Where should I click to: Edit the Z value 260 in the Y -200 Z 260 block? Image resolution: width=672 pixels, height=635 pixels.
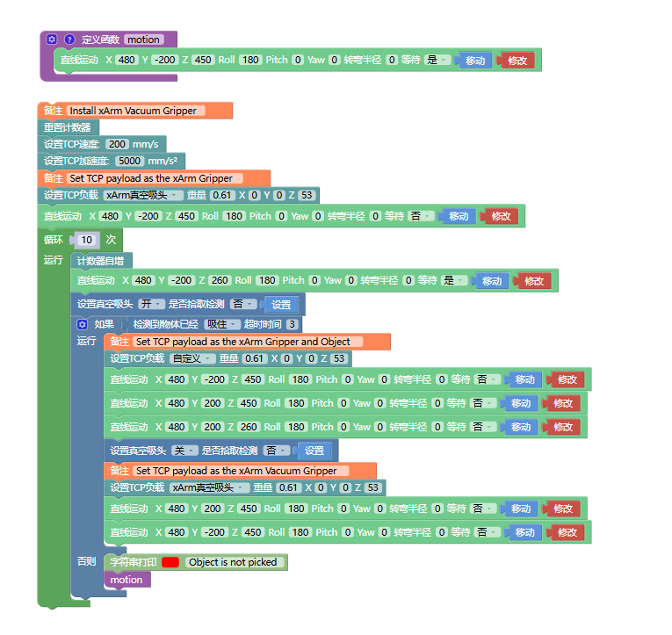[220, 281]
